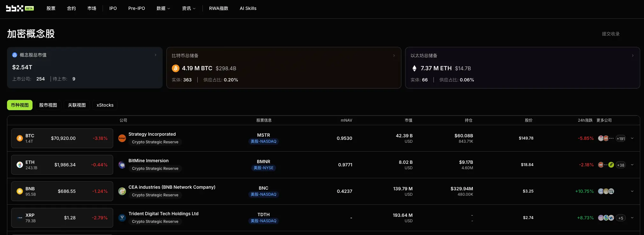Click the company avatars in BitMine row
The height and width of the screenshot is (235, 644).
606,165
